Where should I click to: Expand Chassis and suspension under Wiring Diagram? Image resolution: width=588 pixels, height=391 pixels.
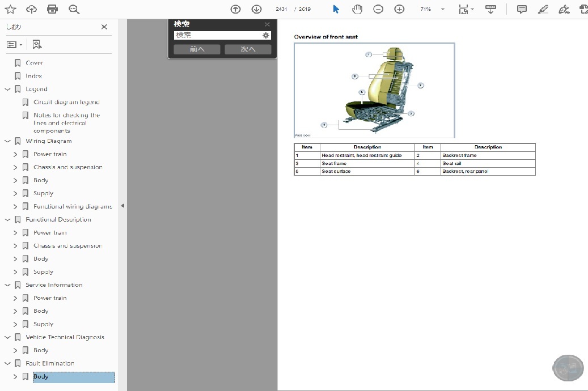click(x=15, y=167)
